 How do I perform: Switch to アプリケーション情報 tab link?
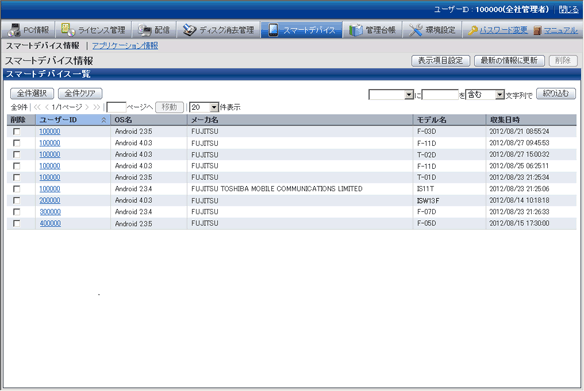[x=125, y=45]
